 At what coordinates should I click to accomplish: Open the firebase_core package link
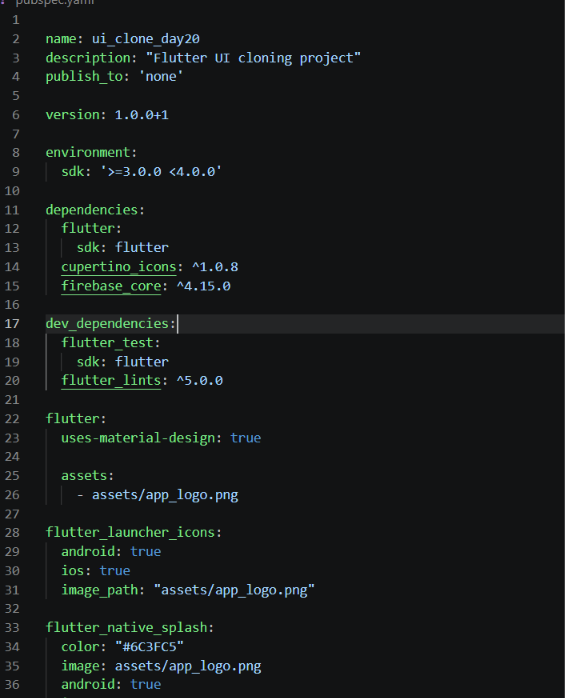click(111, 286)
